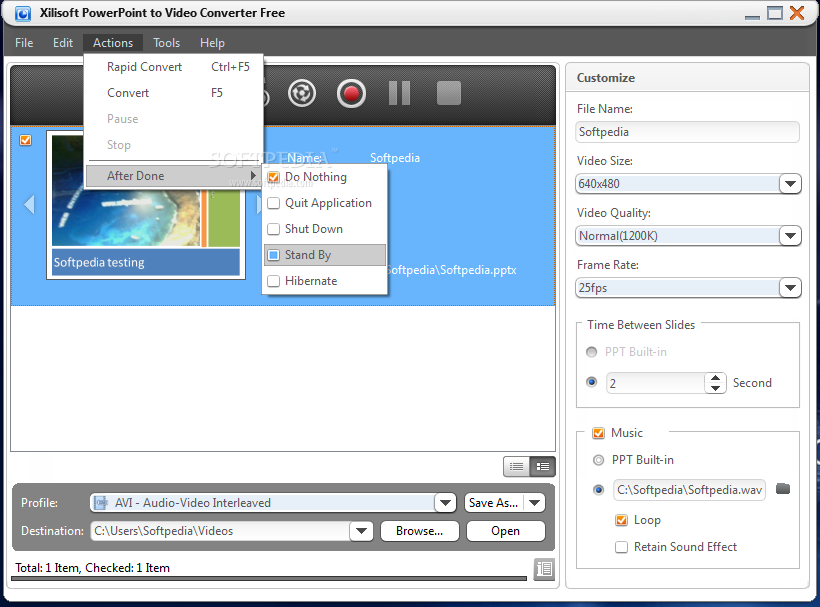This screenshot has height=607, width=820.
Task: Expand the Profile dropdown arrow
Action: [445, 503]
